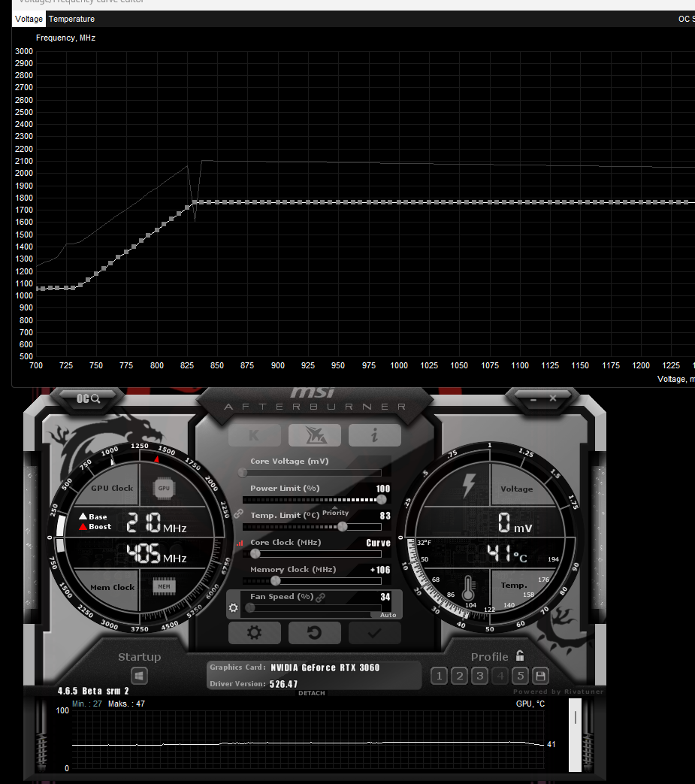Click the Memory Clock value +106

coord(380,570)
